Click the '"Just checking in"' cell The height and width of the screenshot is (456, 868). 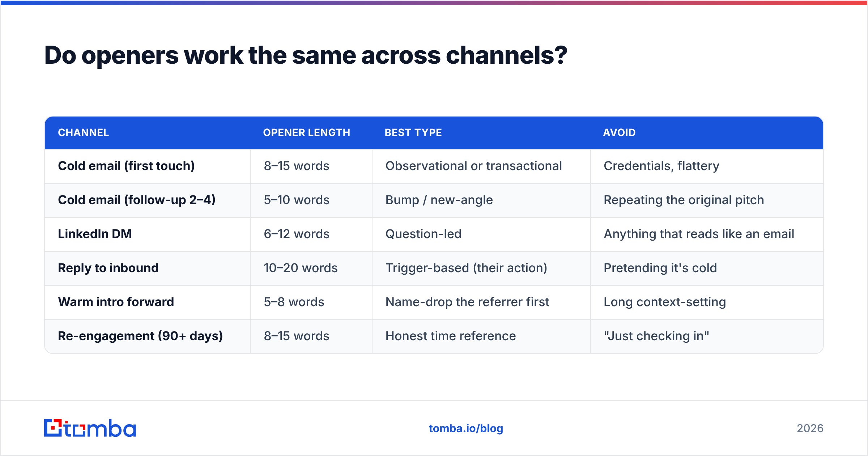[656, 336]
